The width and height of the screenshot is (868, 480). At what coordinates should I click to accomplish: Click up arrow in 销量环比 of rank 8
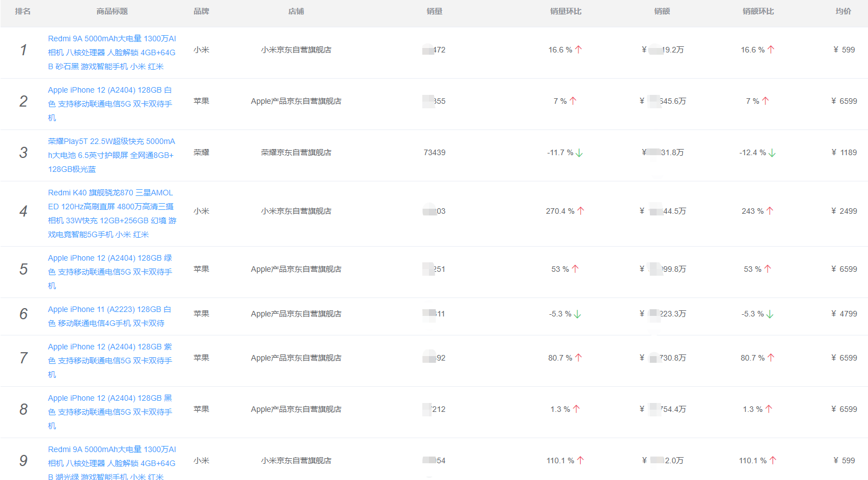[576, 409]
